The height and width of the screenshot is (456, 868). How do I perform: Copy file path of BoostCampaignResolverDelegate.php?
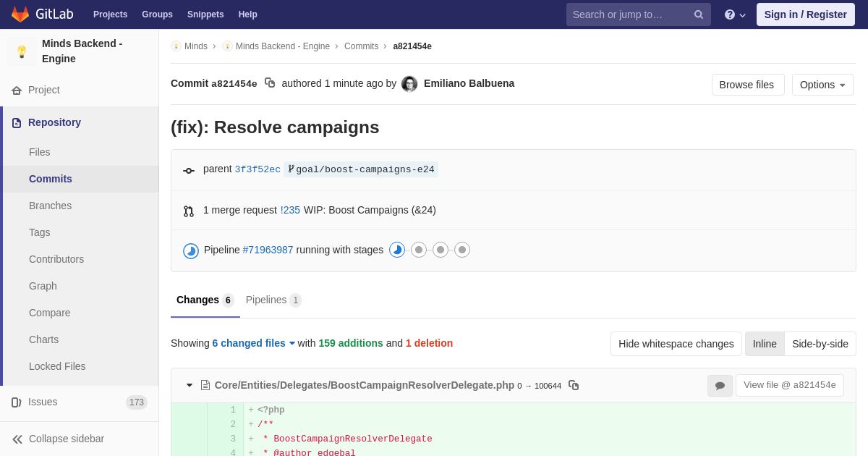tap(574, 385)
